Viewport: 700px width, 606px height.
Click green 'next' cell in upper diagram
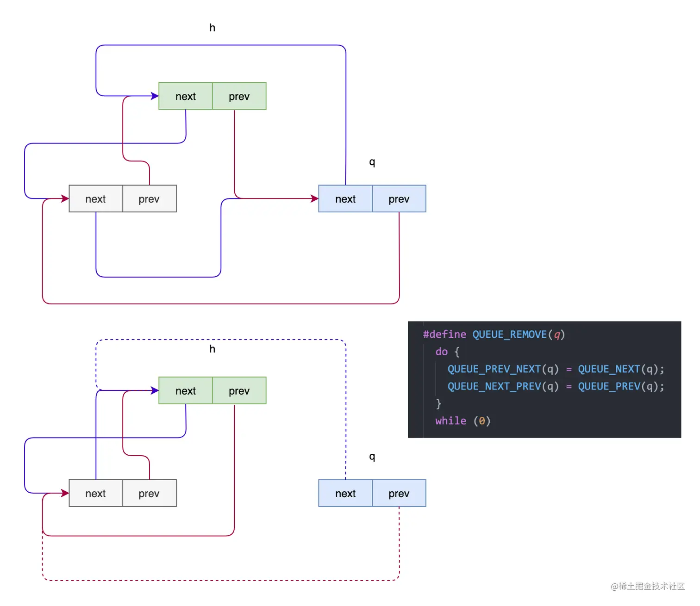click(x=186, y=96)
